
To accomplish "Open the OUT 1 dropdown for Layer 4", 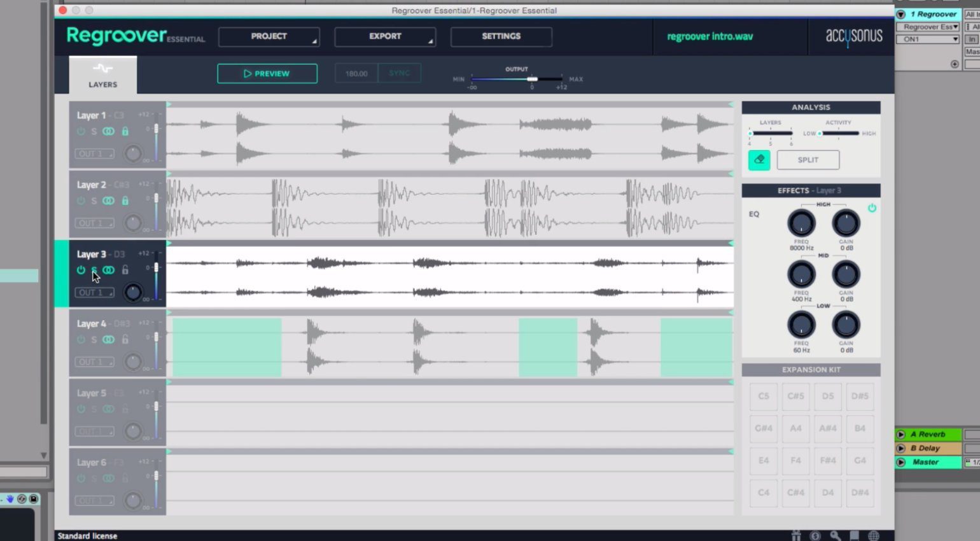I will (95, 362).
